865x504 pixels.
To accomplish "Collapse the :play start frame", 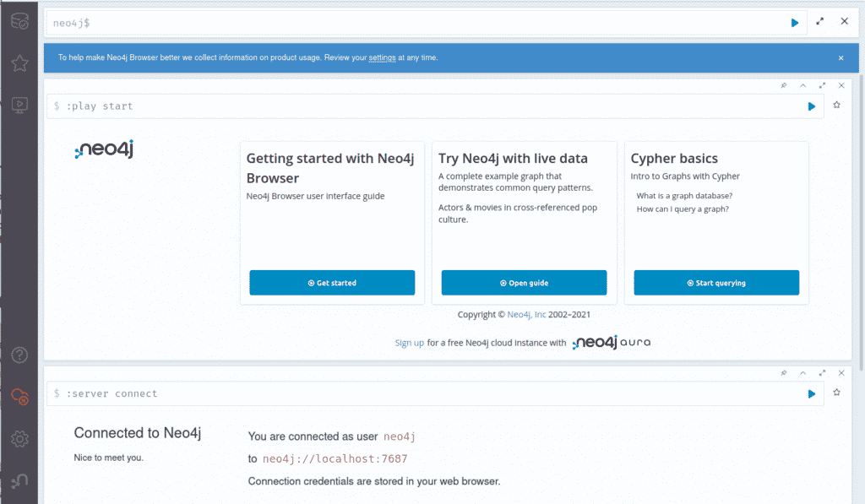I will point(803,85).
